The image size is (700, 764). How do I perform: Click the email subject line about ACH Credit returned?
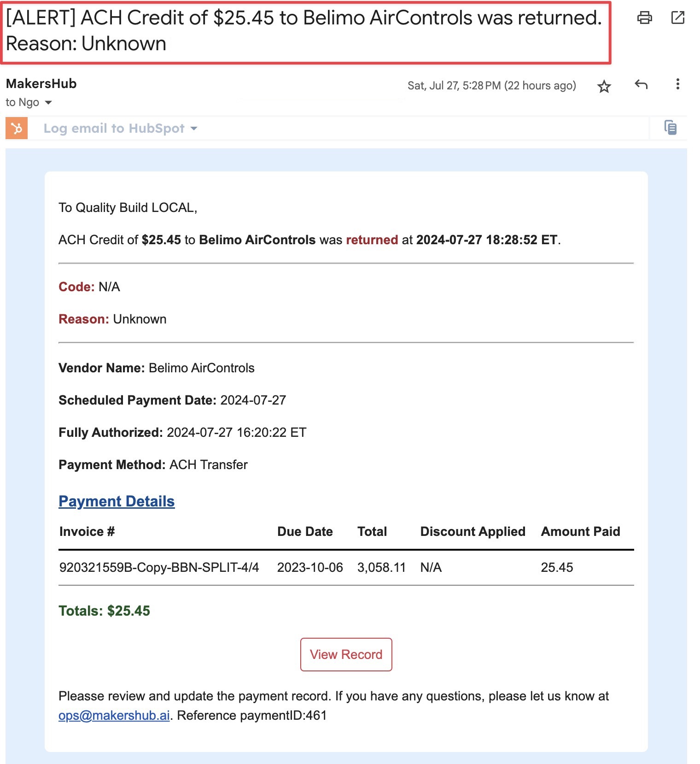(x=304, y=30)
